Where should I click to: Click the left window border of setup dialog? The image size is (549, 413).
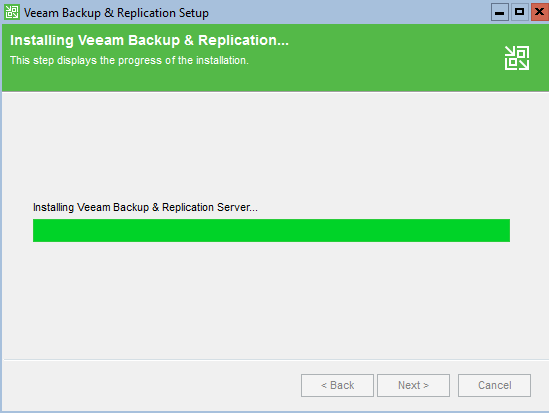pos(1,217)
